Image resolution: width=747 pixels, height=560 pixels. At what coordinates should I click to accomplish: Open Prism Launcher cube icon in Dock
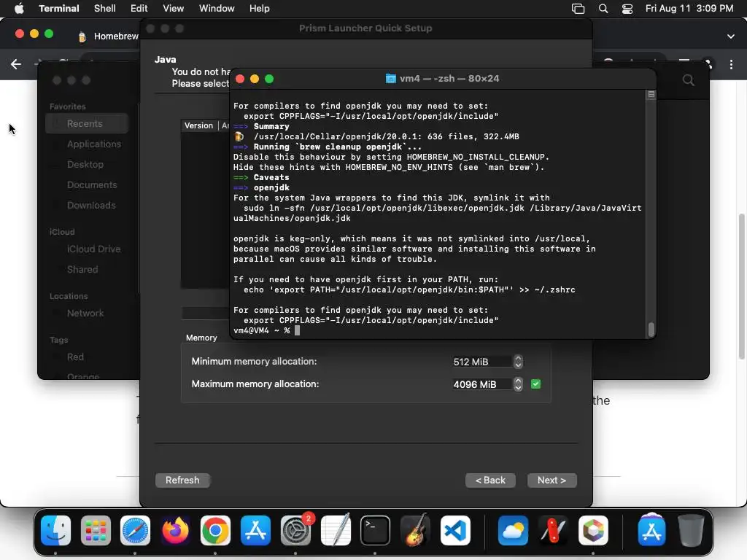593,530
